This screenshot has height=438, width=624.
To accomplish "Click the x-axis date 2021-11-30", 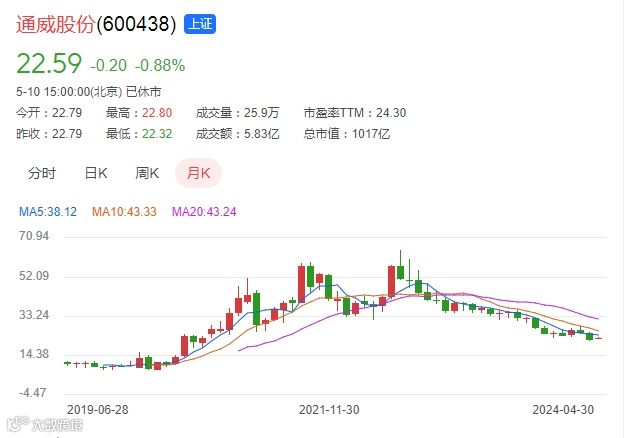I will click(329, 410).
